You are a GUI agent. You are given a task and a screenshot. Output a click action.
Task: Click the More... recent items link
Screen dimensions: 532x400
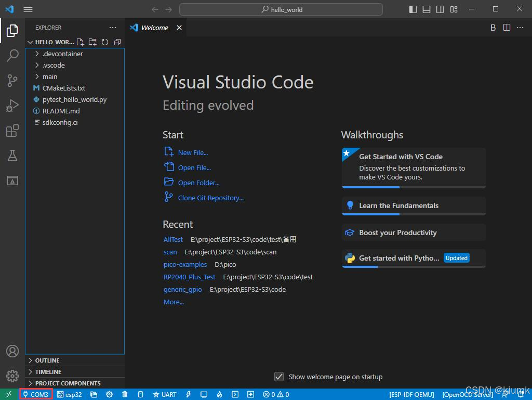(x=174, y=302)
